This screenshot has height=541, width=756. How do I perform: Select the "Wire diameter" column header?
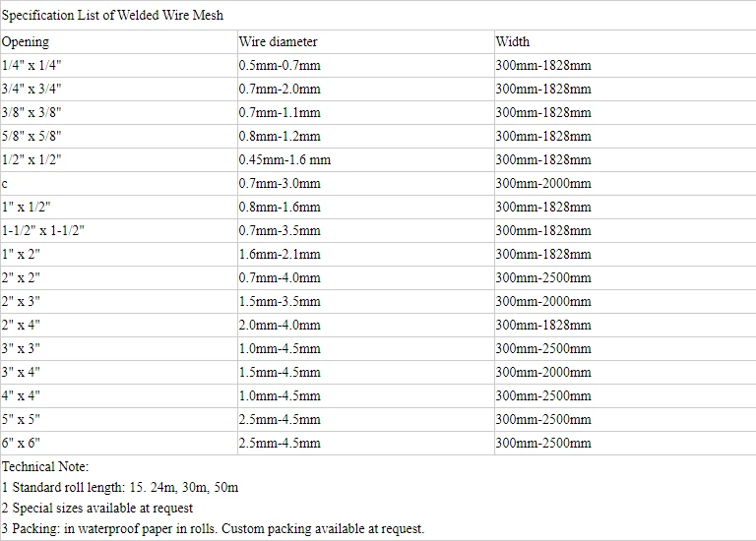tap(278, 41)
